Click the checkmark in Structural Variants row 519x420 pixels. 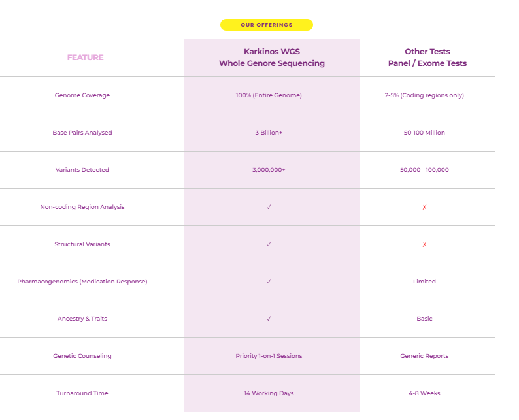(x=269, y=244)
